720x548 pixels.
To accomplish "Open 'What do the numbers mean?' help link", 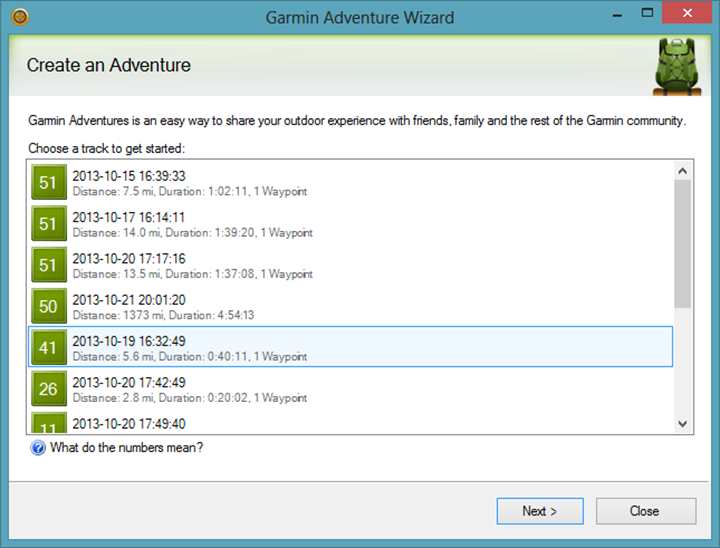I will click(x=126, y=447).
